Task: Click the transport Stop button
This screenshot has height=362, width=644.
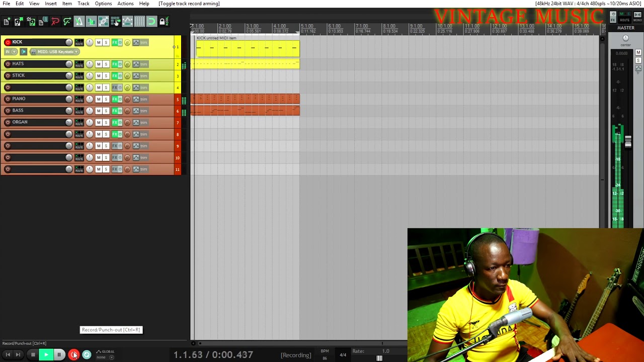Action: (33, 355)
